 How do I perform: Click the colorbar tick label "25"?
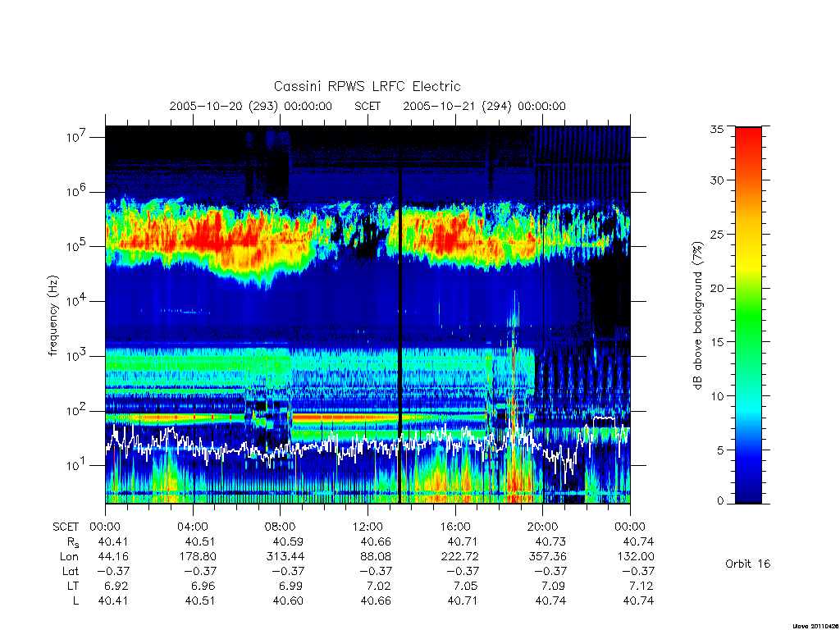tap(716, 234)
